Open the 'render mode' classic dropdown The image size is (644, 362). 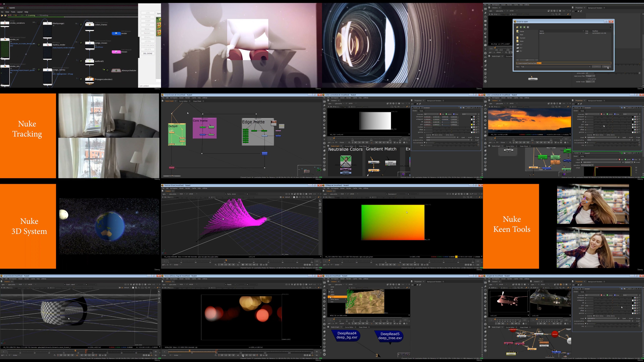pyautogui.click(x=590, y=82)
